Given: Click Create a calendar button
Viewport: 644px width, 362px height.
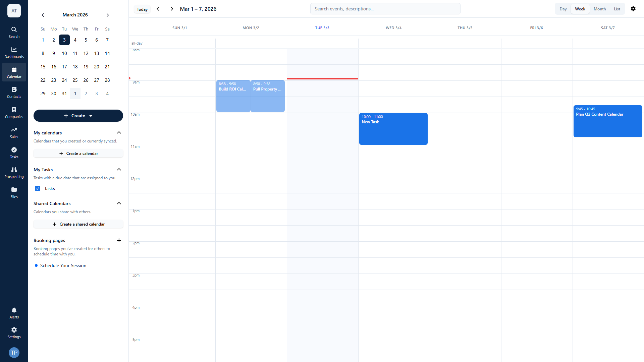Looking at the screenshot, I should click(78, 154).
